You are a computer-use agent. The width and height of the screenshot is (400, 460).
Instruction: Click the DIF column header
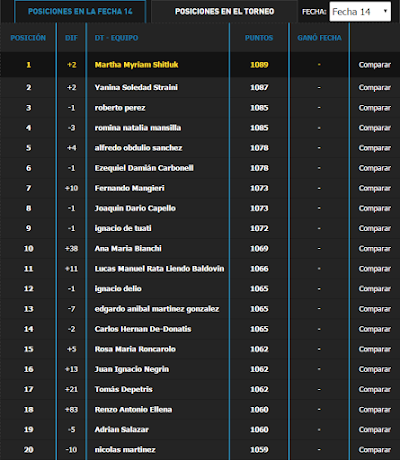click(x=71, y=38)
